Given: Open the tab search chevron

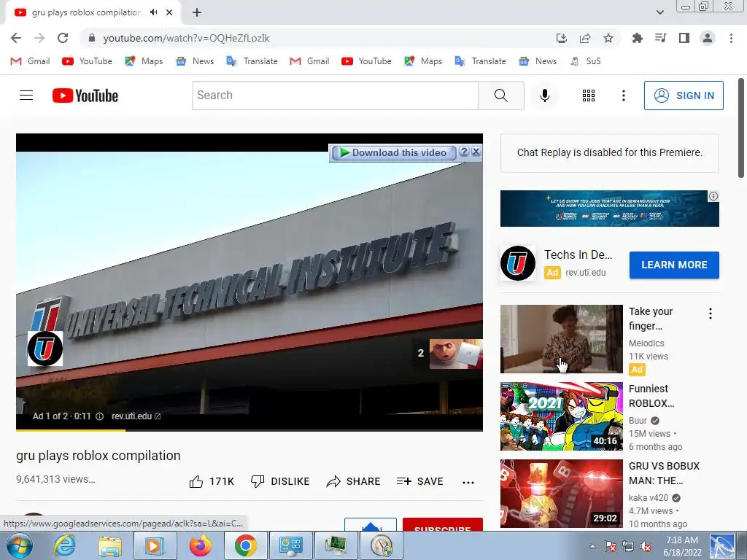Looking at the screenshot, I should (x=659, y=12).
